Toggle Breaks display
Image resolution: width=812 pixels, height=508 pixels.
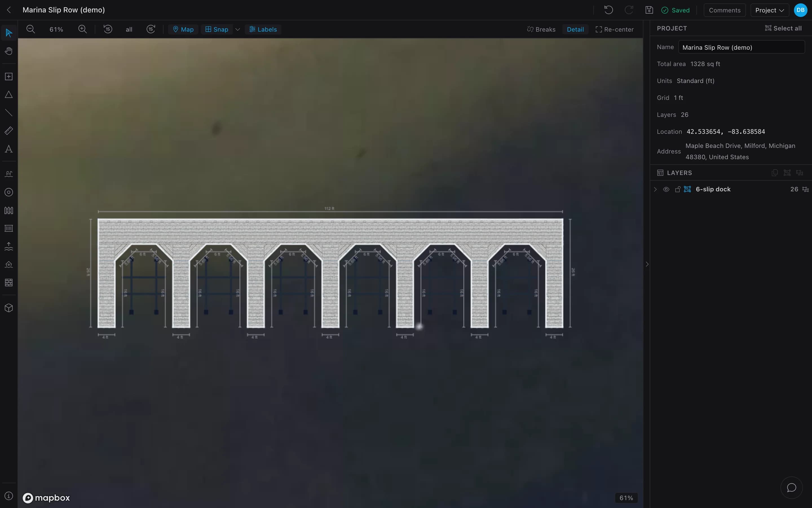[x=541, y=29]
